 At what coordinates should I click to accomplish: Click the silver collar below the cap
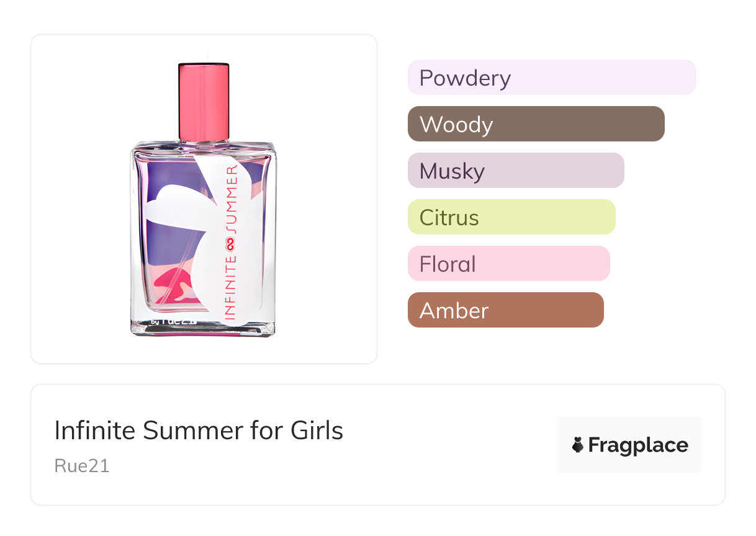(204, 142)
